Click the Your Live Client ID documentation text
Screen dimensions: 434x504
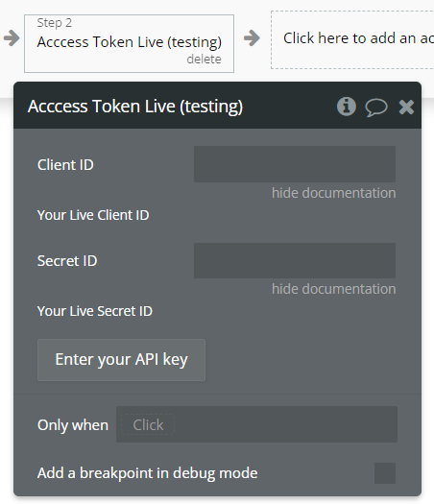93,215
